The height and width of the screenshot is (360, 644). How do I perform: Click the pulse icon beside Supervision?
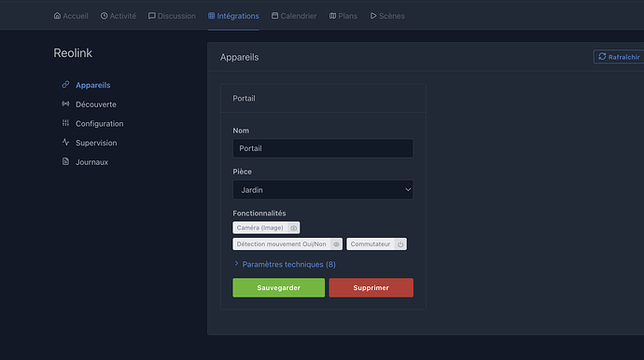point(65,142)
